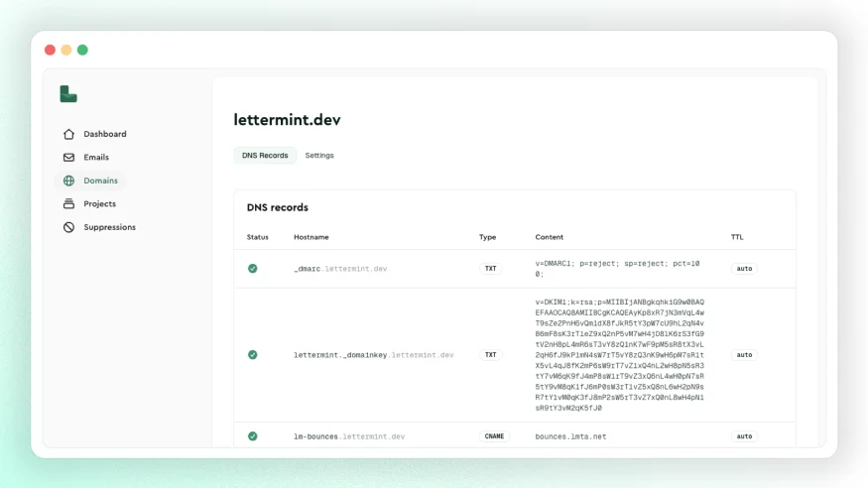
Task: Click the lm-bounces.lettermint.dev hostname
Action: click(349, 436)
